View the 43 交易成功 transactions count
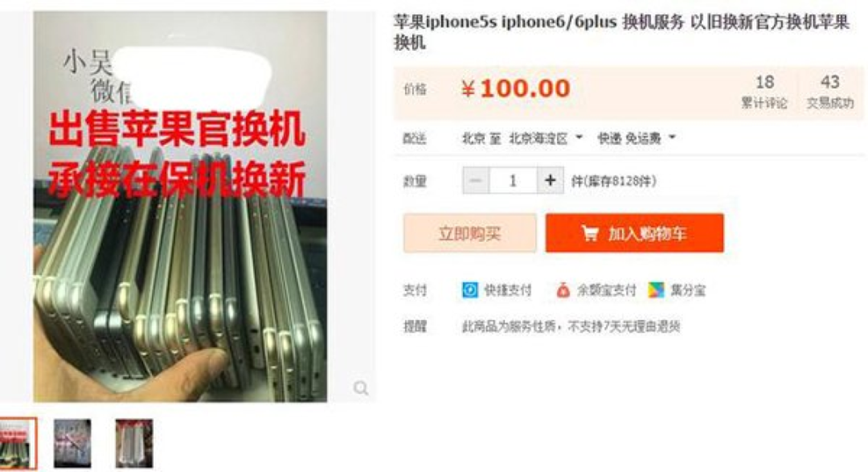This screenshot has height=472, width=868. click(829, 92)
